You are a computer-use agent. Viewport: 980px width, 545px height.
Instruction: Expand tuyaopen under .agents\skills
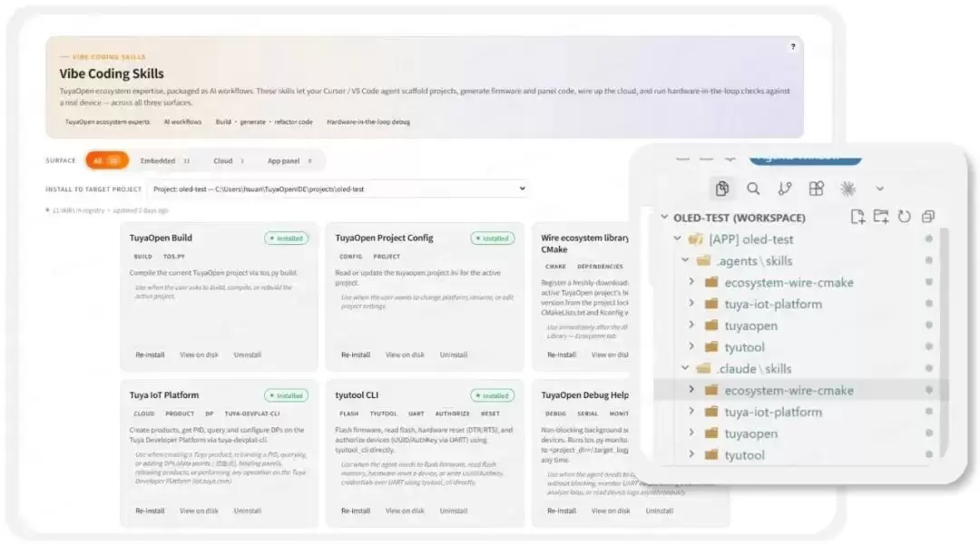coord(691,326)
